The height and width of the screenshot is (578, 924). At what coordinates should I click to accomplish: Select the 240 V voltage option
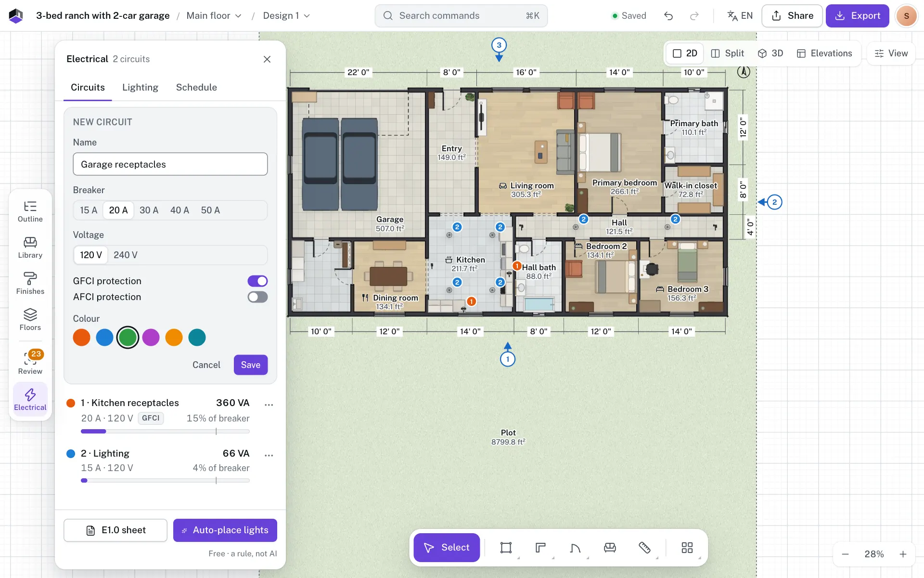click(126, 255)
